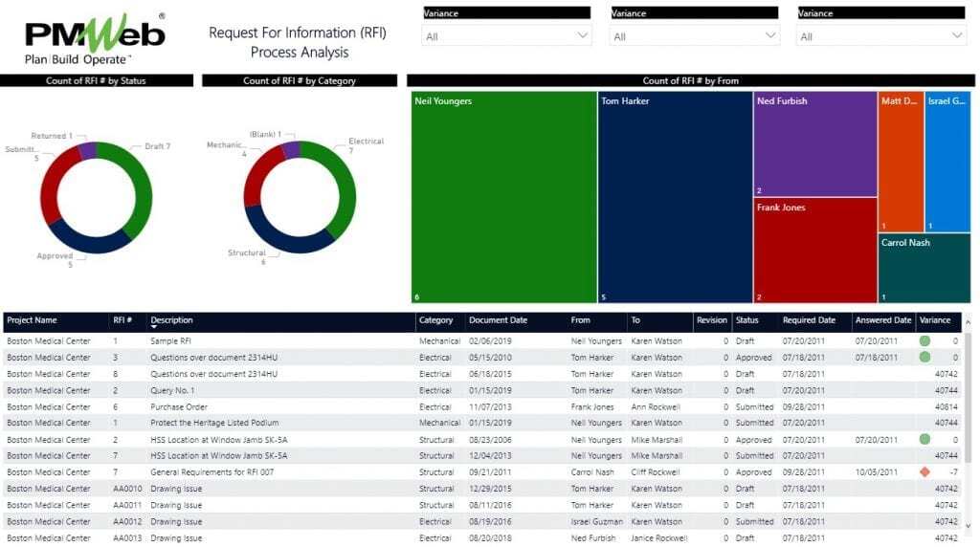Click table scrollbar up arrow
Image resolution: width=980 pixels, height=547 pixels.
point(969,322)
